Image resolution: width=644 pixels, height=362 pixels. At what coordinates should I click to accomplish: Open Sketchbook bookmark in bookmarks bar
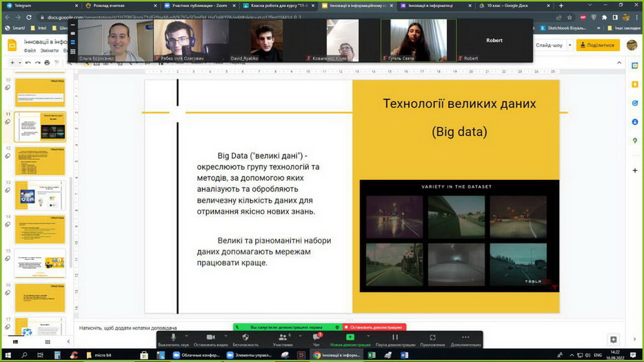563,28
